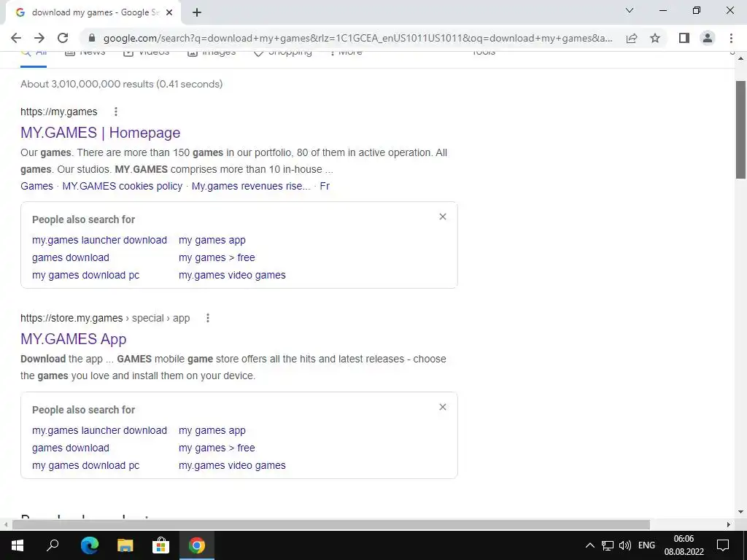Open the Chrome side panel

[684, 38]
